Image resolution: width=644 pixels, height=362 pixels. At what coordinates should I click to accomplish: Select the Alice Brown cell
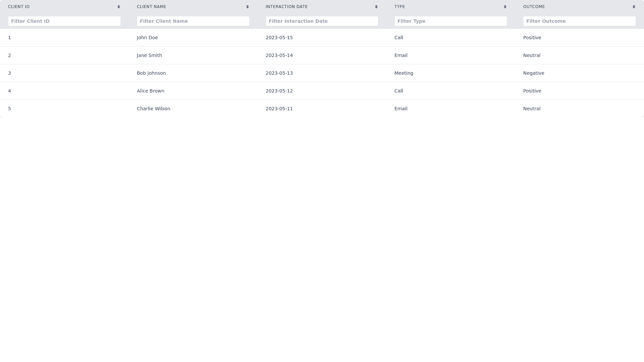(x=151, y=91)
